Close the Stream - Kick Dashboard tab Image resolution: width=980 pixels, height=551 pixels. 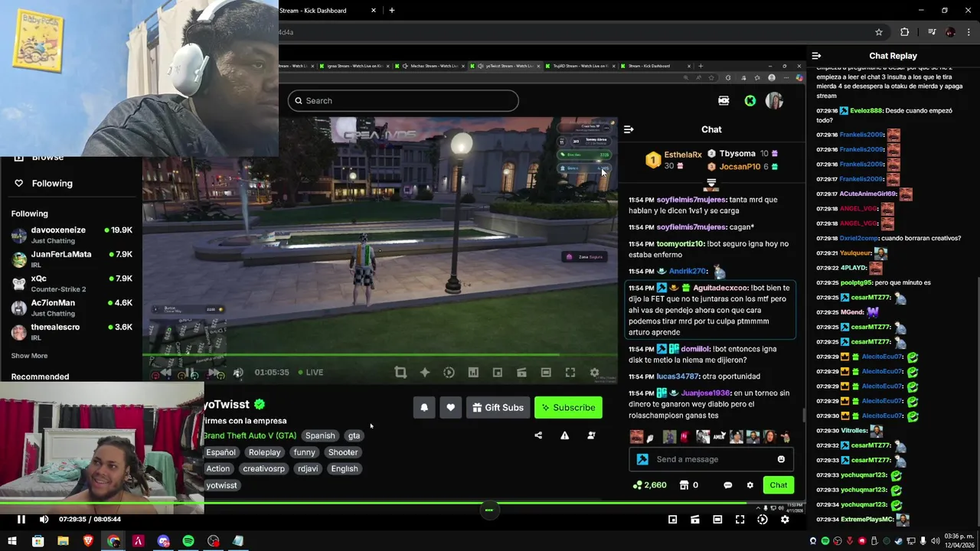(x=374, y=10)
